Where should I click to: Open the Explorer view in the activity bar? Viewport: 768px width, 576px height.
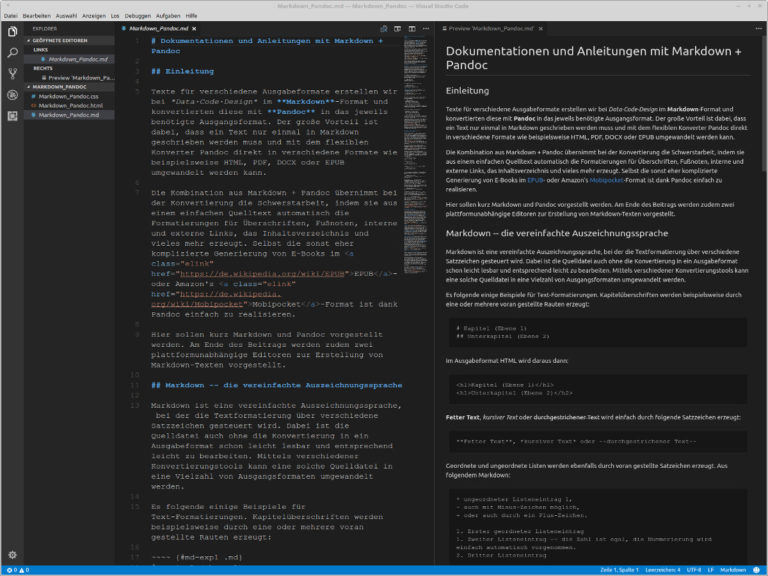point(13,31)
